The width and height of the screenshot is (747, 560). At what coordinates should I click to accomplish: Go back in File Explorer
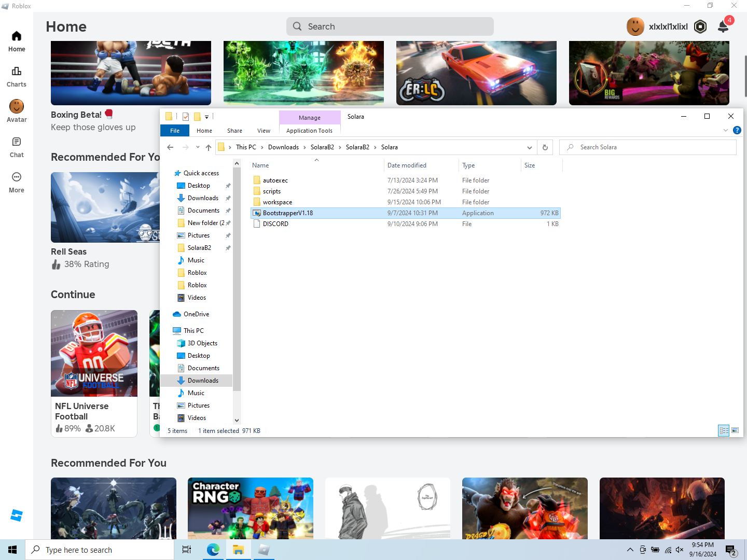click(x=170, y=147)
